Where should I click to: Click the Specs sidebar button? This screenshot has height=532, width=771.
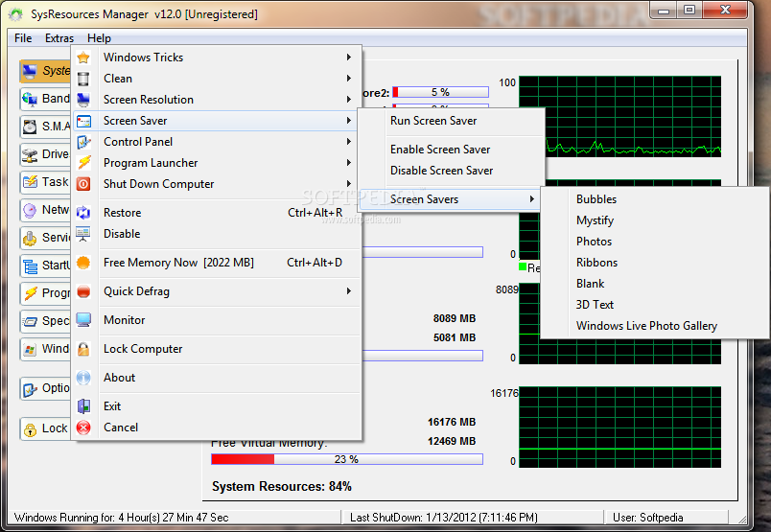pos(45,321)
